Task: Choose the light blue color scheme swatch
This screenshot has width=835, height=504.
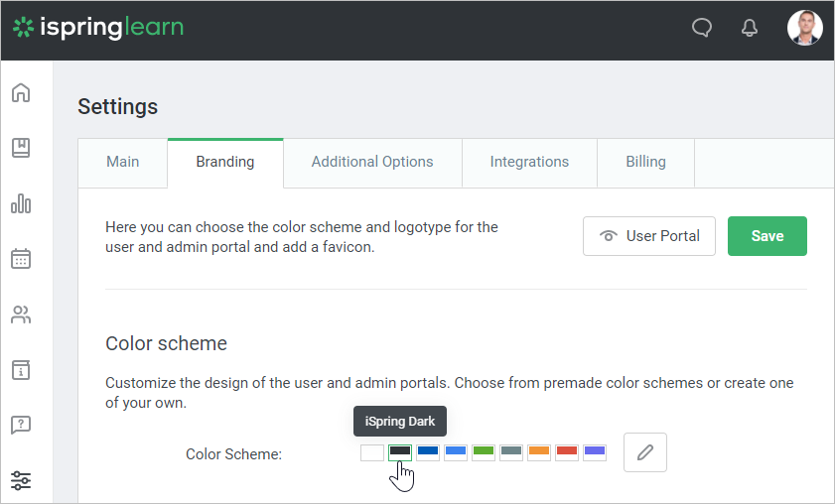Action: click(456, 452)
